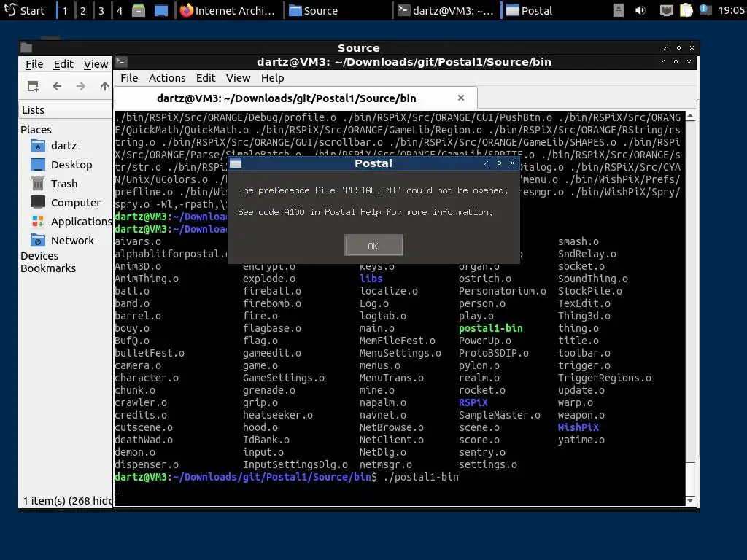The width and height of the screenshot is (747, 560).
Task: Switch to workspace 4
Action: (x=120, y=10)
